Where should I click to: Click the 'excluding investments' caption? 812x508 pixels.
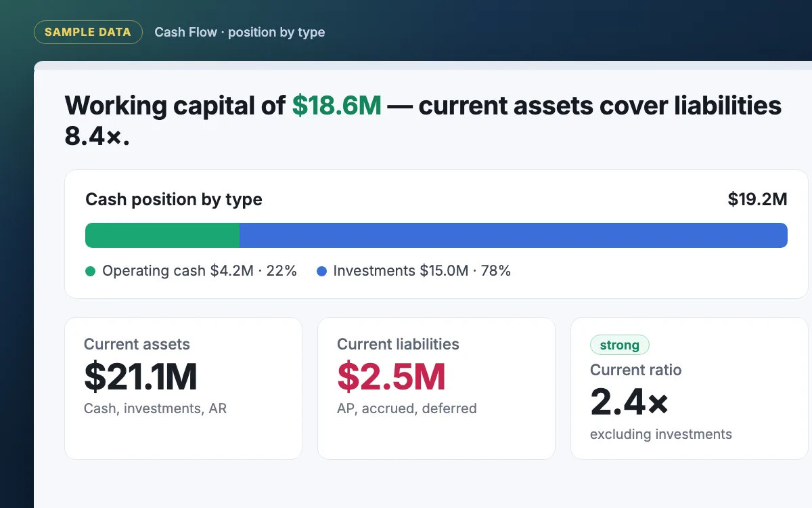click(x=661, y=434)
